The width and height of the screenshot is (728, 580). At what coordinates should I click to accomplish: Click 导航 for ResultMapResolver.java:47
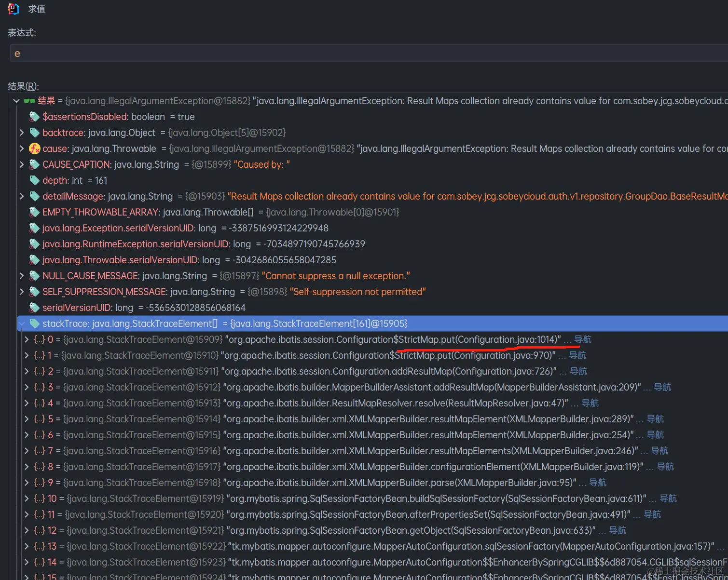click(x=590, y=403)
